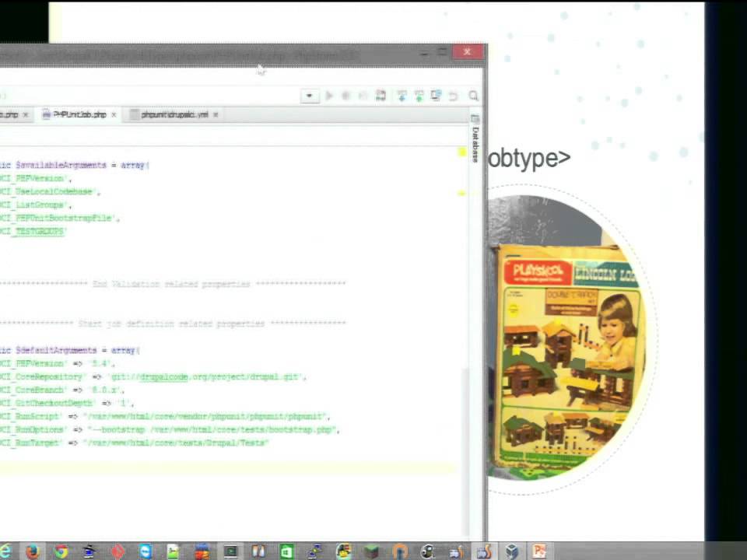Click the Start job definition related properties comment
Image resolution: width=747 pixels, height=560 pixels.
173,324
